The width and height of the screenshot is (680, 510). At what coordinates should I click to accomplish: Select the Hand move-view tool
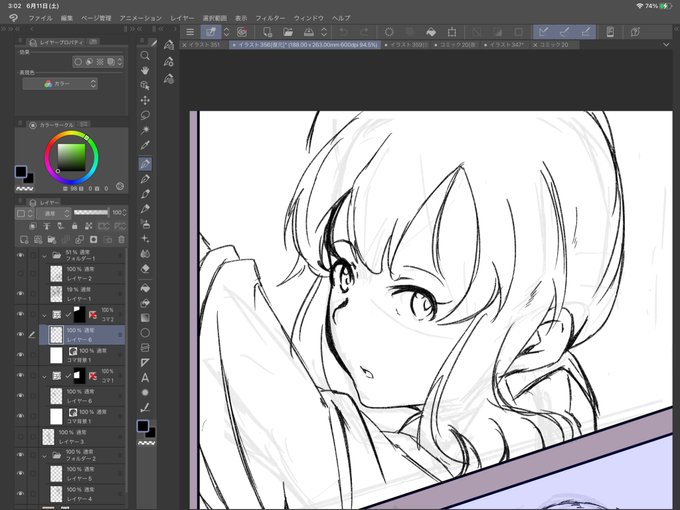145,70
